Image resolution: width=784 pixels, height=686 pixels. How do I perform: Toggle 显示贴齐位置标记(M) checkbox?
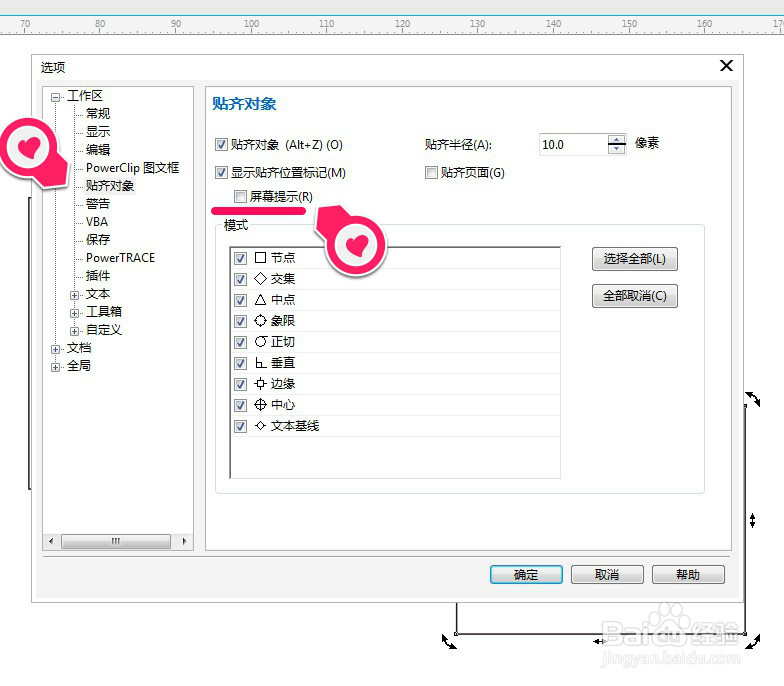(x=221, y=173)
